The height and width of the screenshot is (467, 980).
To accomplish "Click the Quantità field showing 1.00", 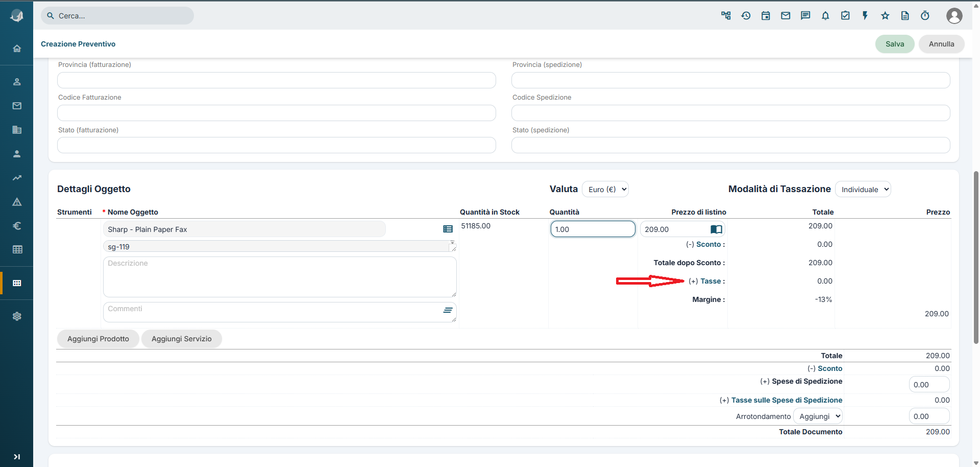I will click(593, 229).
